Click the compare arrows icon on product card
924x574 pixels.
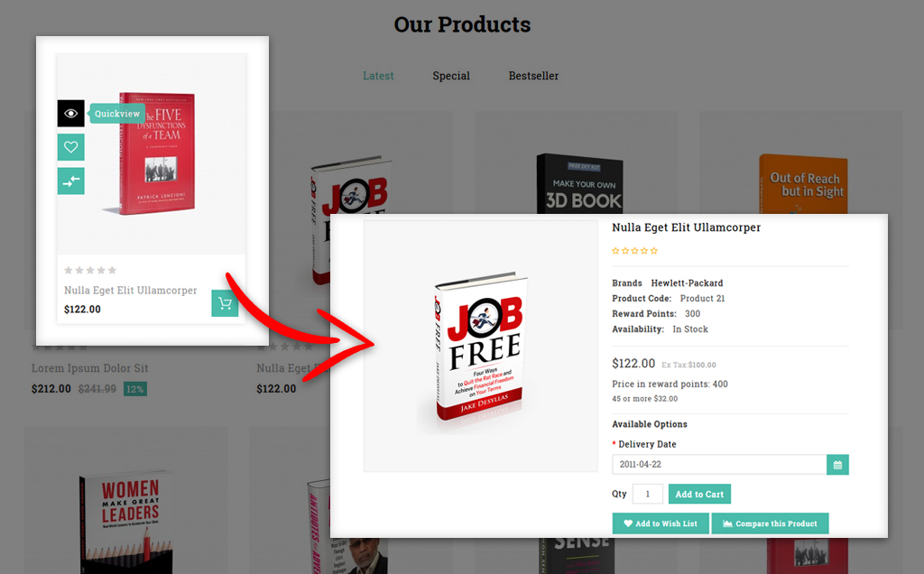(70, 181)
